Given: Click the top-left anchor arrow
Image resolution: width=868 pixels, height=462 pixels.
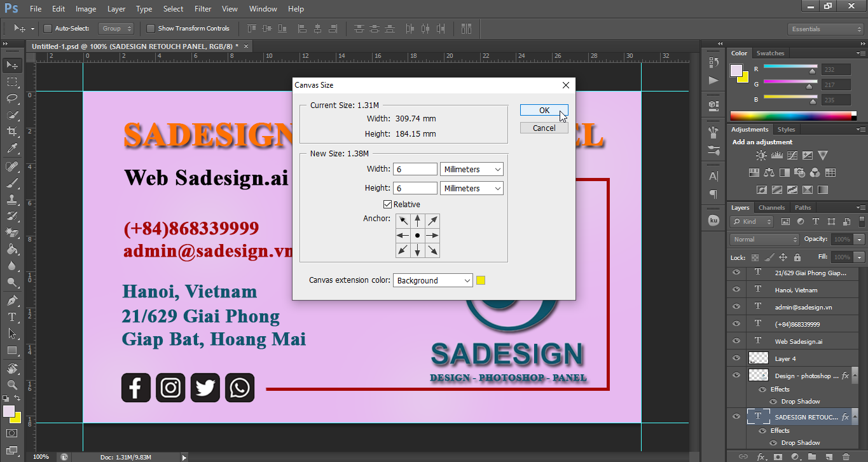Looking at the screenshot, I should click(x=403, y=221).
